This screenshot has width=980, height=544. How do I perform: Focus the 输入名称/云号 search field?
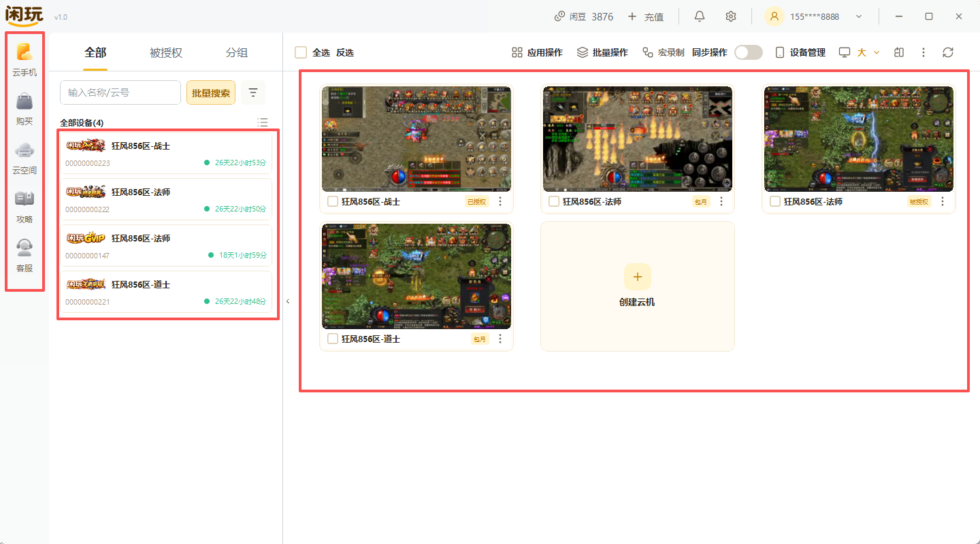(120, 92)
